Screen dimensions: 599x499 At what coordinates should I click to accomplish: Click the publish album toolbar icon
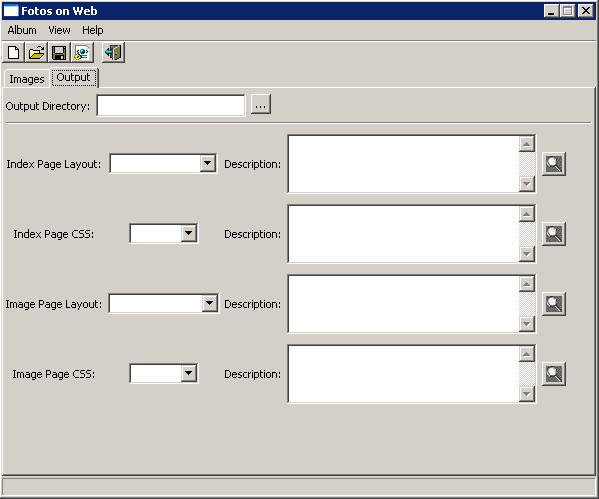coord(82,53)
